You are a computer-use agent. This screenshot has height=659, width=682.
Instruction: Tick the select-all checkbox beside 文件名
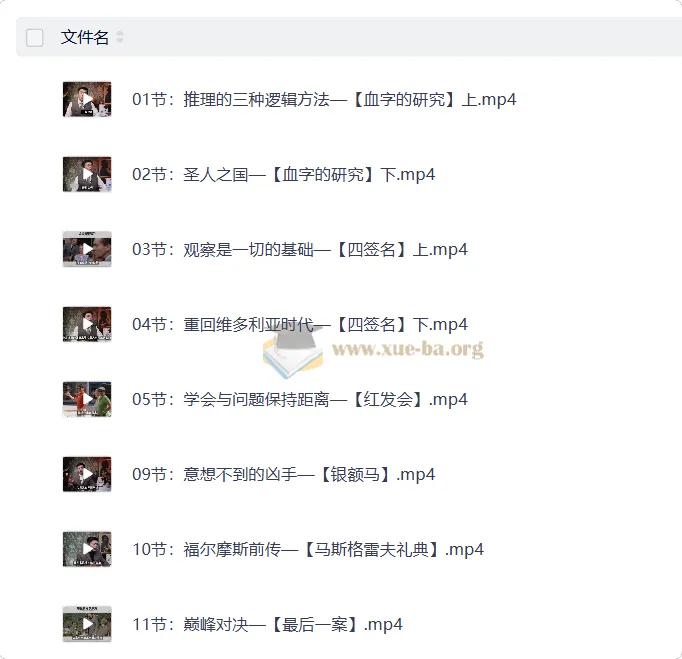coord(34,37)
